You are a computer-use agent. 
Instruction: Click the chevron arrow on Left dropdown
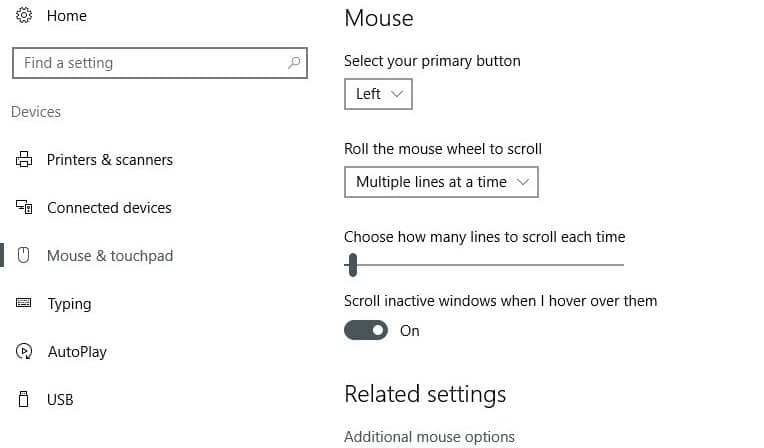tap(397, 94)
